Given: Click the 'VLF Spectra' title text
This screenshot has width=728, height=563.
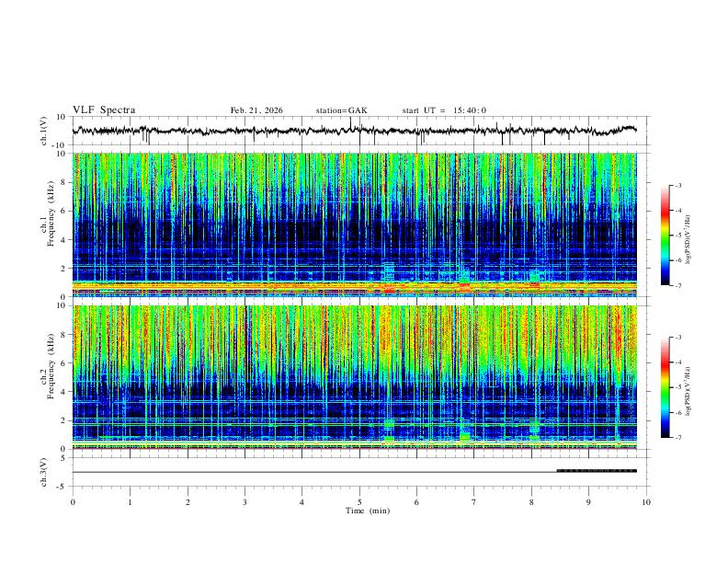Looking at the screenshot, I should pyautogui.click(x=104, y=110).
